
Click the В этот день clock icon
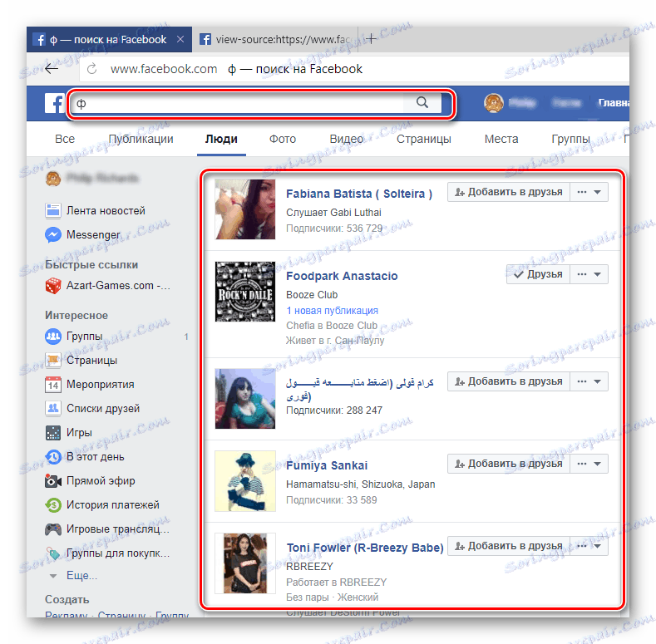(53, 457)
